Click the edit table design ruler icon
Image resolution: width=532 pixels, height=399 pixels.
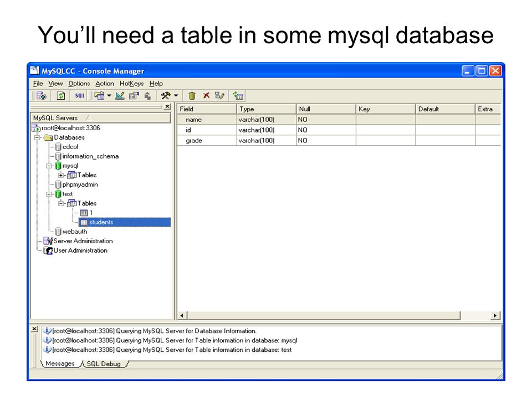(120, 96)
